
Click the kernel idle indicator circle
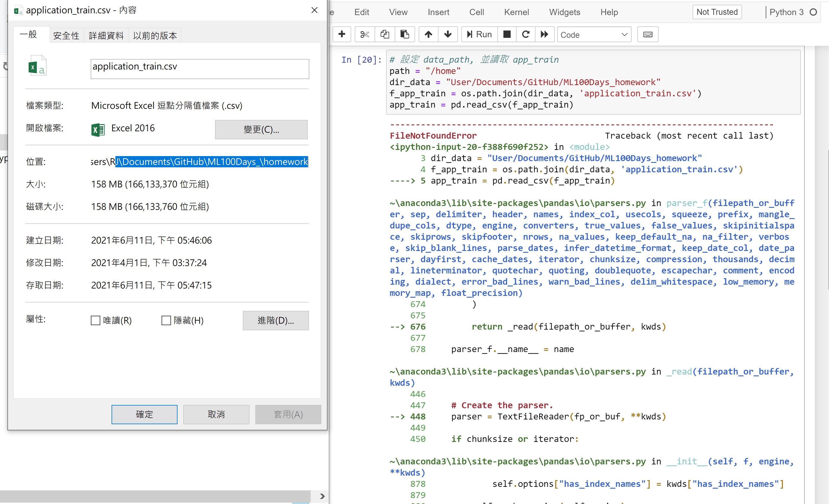coord(813,12)
